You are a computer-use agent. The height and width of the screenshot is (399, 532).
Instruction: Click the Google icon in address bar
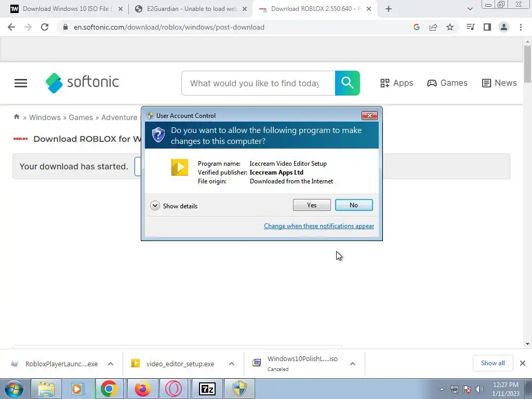click(x=417, y=27)
